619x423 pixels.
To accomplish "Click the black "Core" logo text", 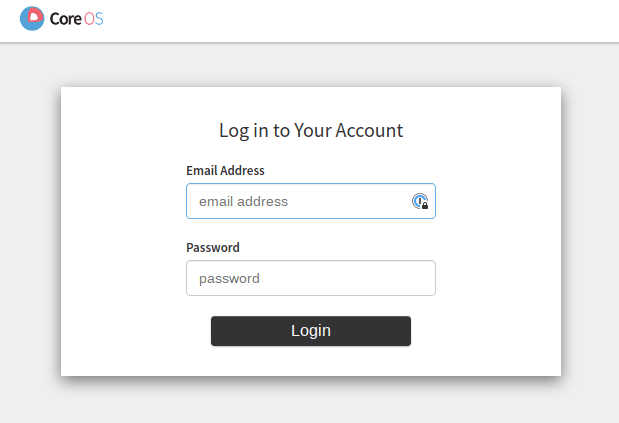I will 66,19.
